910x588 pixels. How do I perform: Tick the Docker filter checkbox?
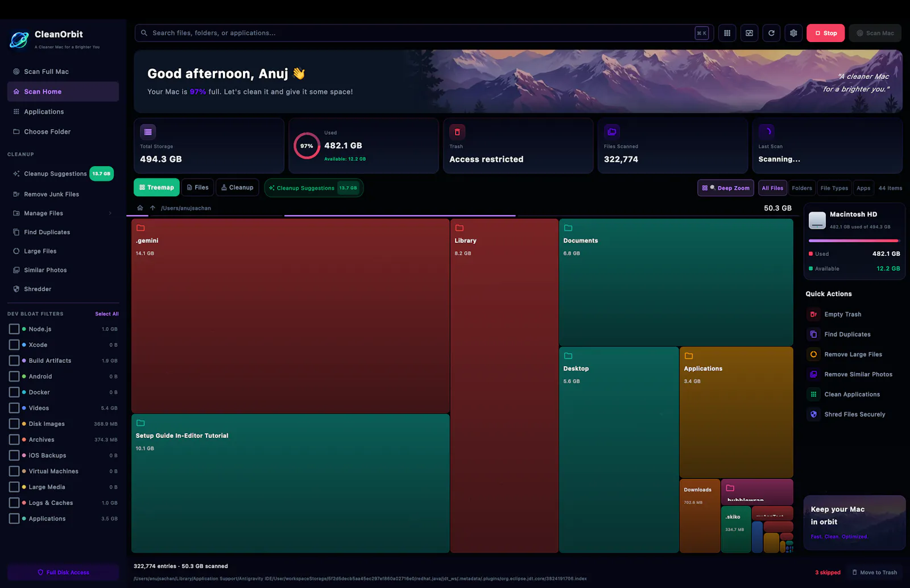click(x=14, y=392)
